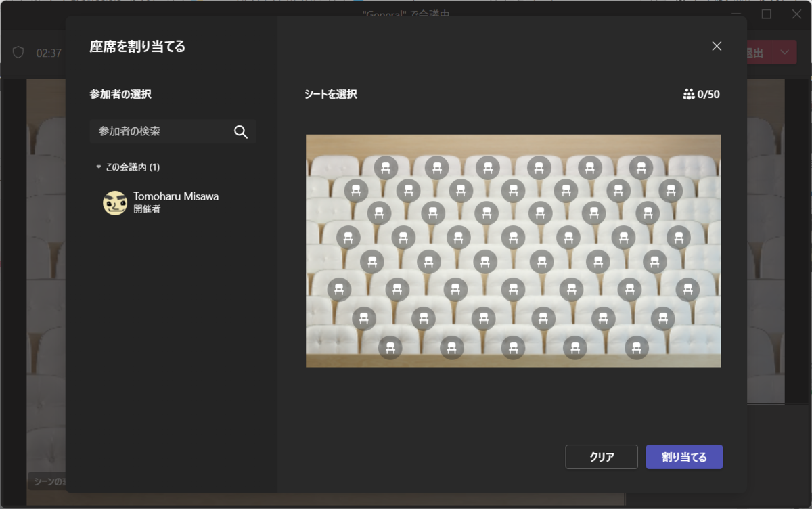Select the rightmost seat in the fourth row

coord(678,237)
